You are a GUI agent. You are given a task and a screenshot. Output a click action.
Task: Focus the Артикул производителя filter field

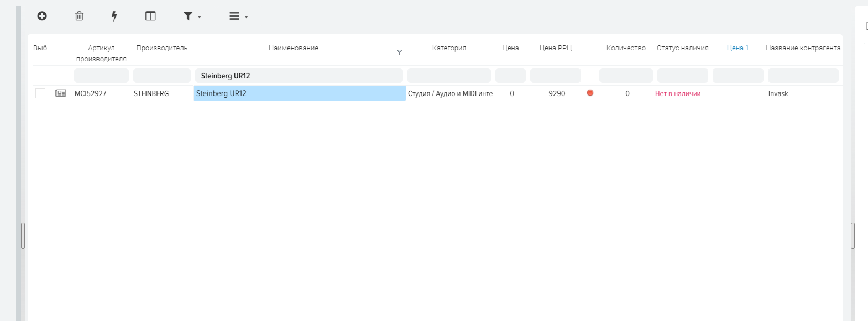point(101,76)
